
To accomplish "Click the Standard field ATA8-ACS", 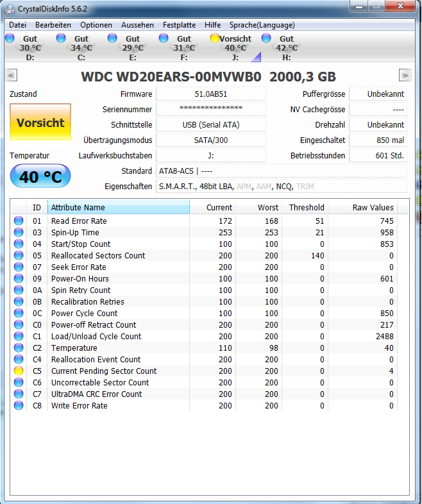I will 282,171.
